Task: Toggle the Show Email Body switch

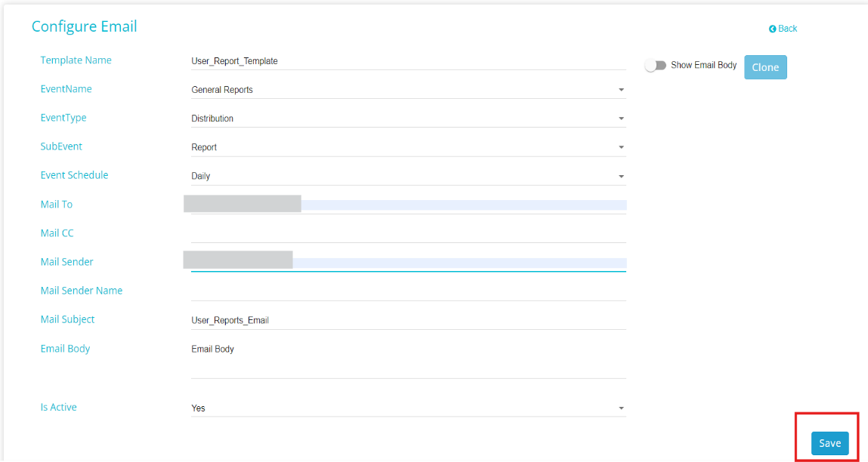Action: coord(656,65)
